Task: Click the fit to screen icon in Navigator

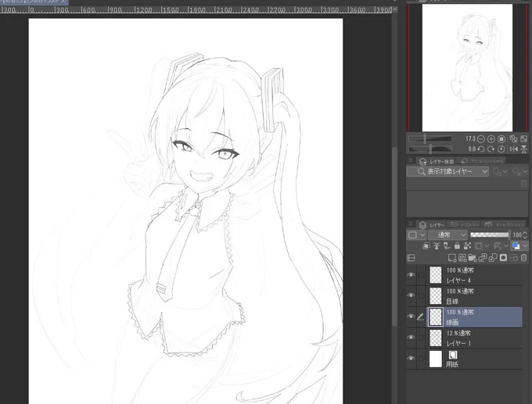Action: click(524, 139)
